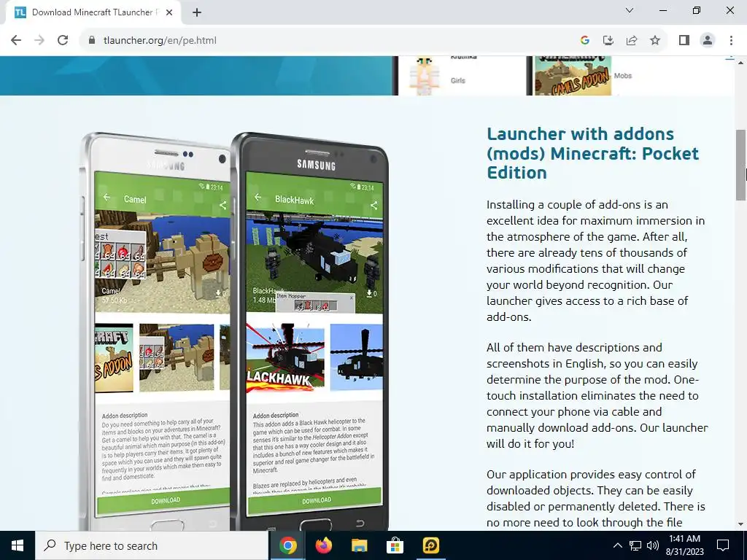Open File Explorer from the taskbar
Viewport: 747px width, 560px height.
(359, 545)
